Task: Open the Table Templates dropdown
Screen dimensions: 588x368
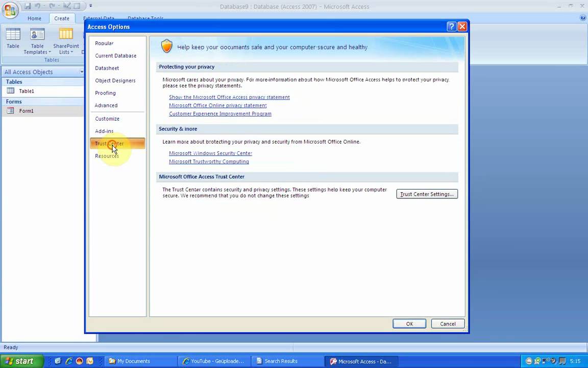Action: tap(37, 41)
